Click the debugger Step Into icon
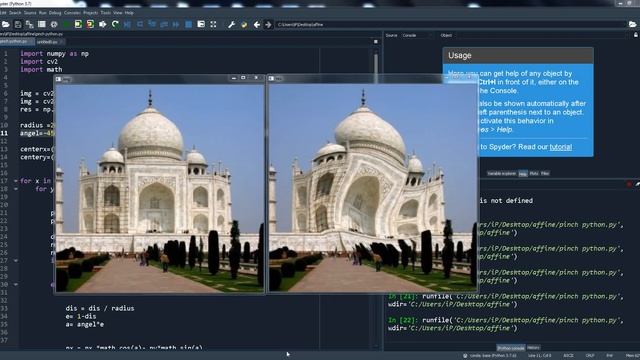The image size is (640, 360). 152,24
